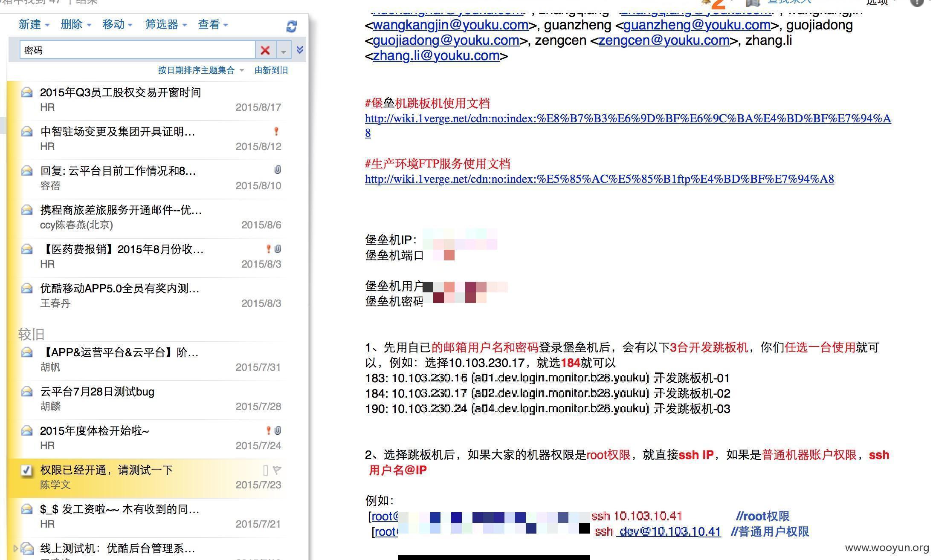Select sender 陈学文 in selected message

click(55, 485)
